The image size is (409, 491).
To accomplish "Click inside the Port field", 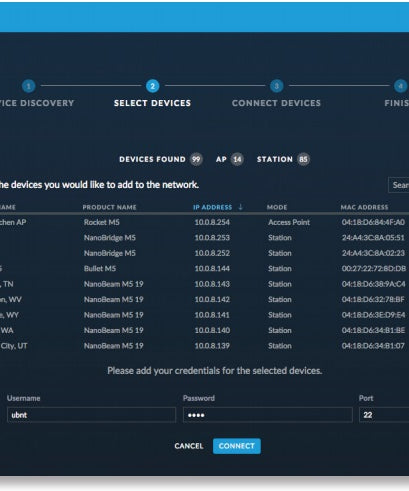I will coord(384,415).
